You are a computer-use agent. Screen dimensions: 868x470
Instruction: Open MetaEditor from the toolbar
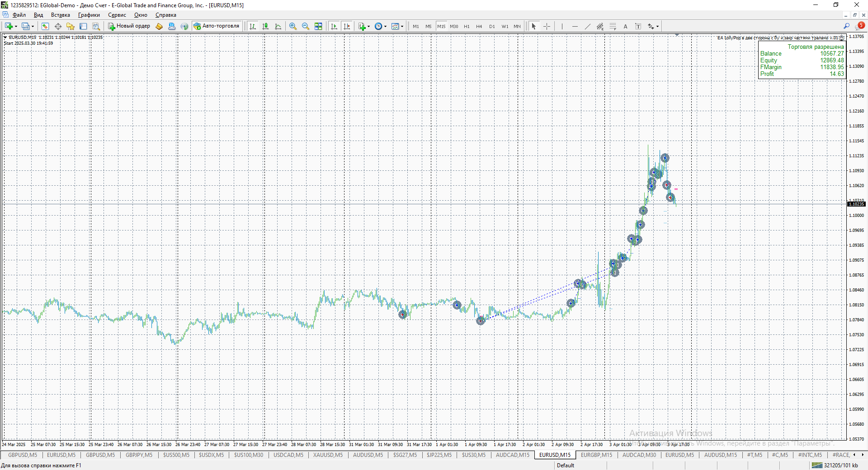click(159, 26)
